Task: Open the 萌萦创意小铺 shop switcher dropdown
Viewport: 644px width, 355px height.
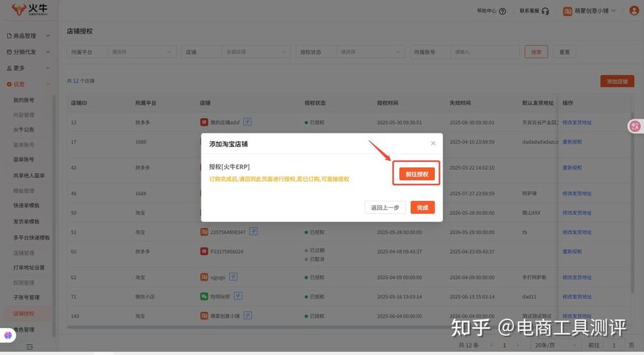Action: (x=614, y=11)
